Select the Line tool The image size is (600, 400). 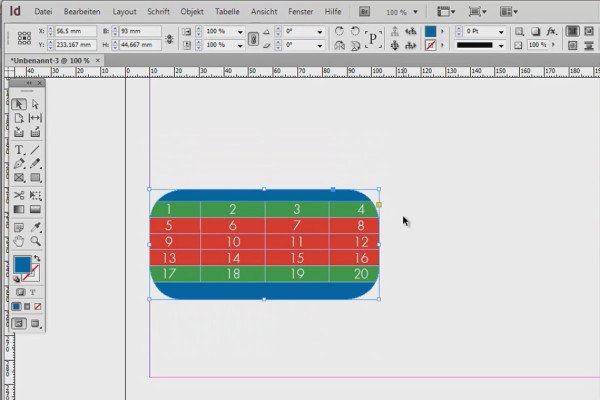35,149
